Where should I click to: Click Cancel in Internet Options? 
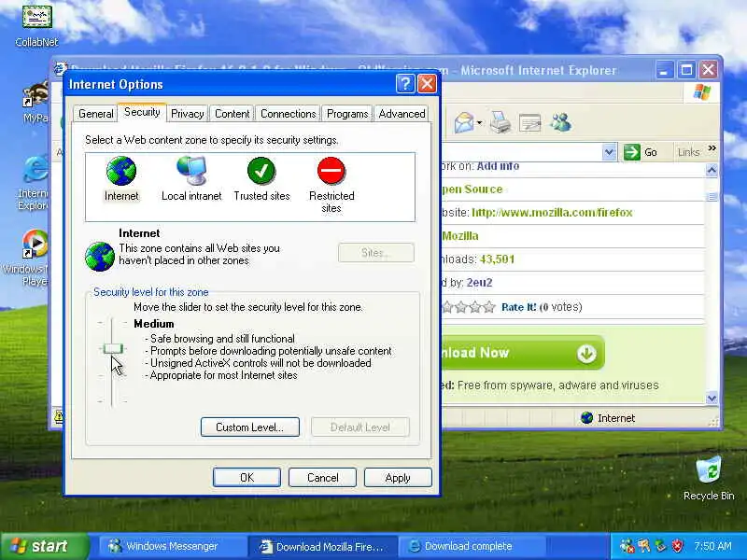322,478
